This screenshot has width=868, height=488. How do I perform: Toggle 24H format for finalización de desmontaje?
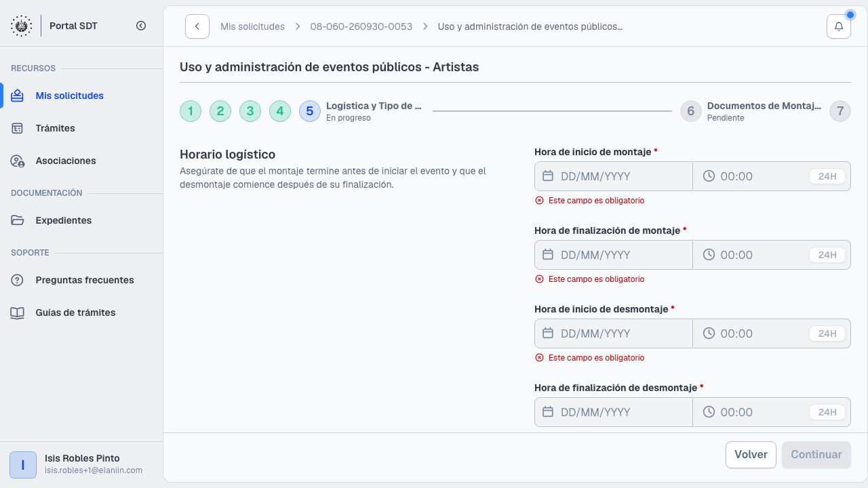click(x=827, y=412)
